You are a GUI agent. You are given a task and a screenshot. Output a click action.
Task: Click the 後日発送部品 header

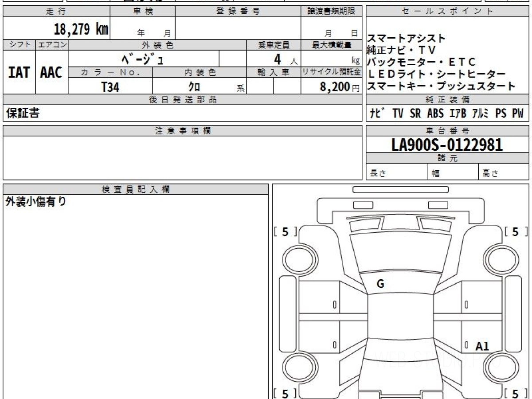(183, 100)
